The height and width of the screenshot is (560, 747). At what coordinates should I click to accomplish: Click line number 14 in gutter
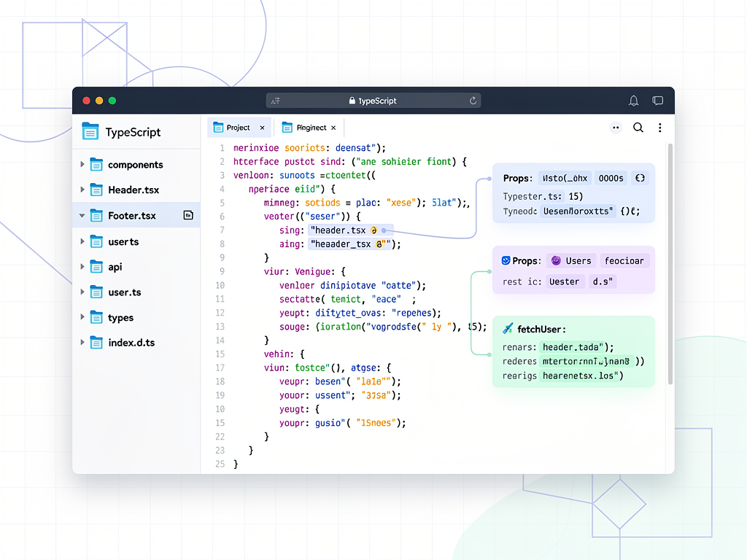pyautogui.click(x=220, y=341)
